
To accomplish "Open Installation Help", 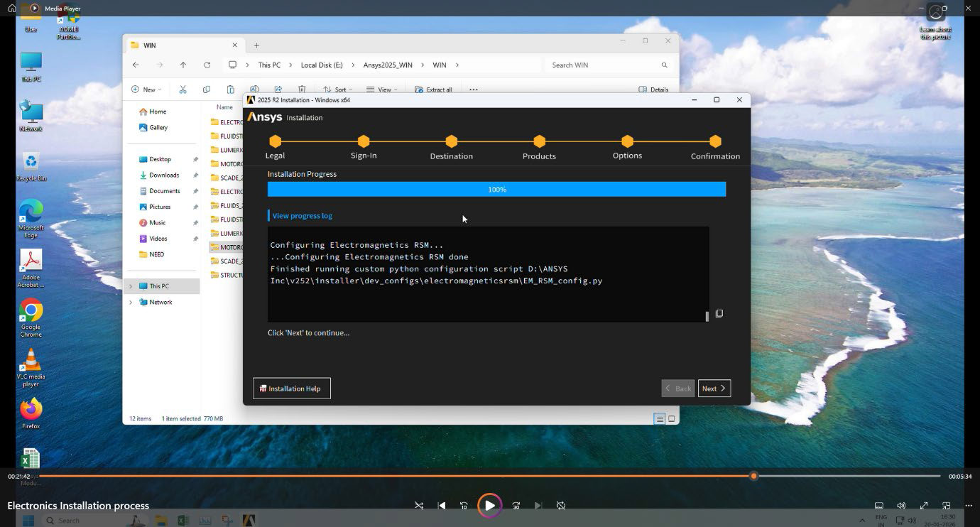I will point(292,389).
